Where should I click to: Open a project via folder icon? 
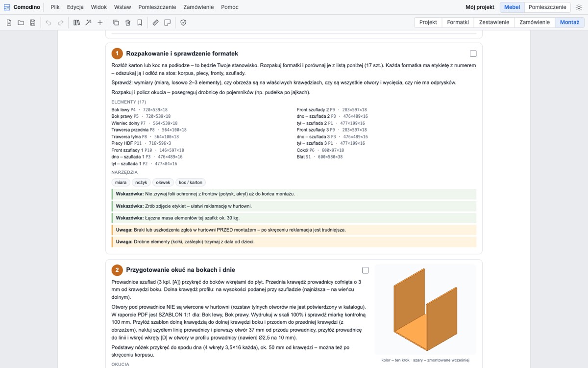point(21,23)
